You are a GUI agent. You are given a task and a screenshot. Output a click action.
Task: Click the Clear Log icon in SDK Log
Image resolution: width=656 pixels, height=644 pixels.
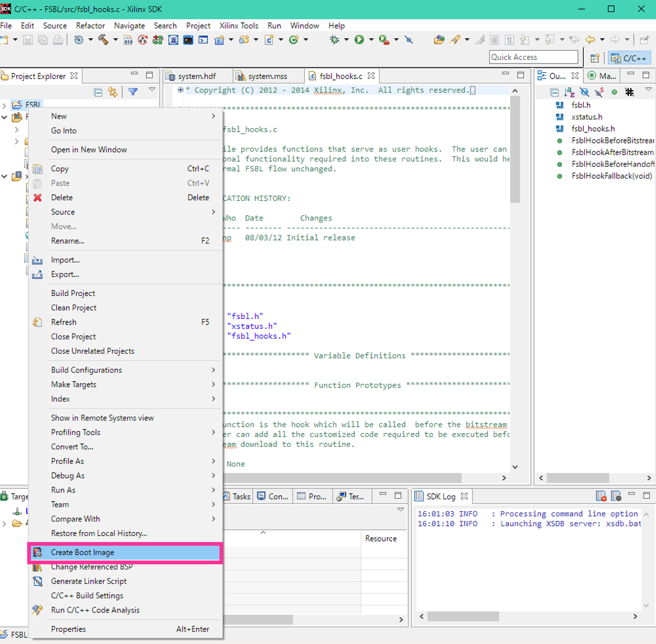pyautogui.click(x=601, y=496)
